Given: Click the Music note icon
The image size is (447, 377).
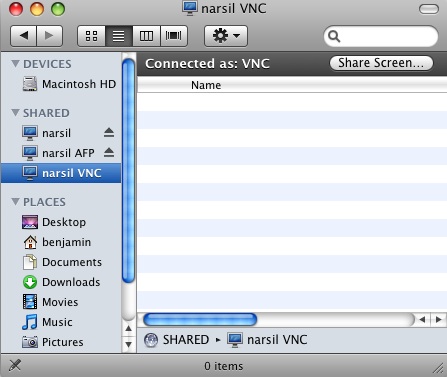Looking at the screenshot, I should tap(30, 322).
